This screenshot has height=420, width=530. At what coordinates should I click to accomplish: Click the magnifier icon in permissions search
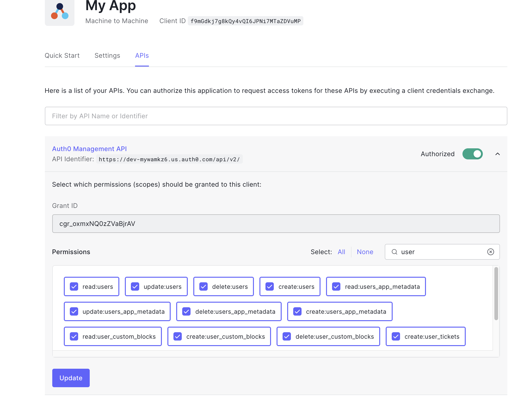point(394,252)
